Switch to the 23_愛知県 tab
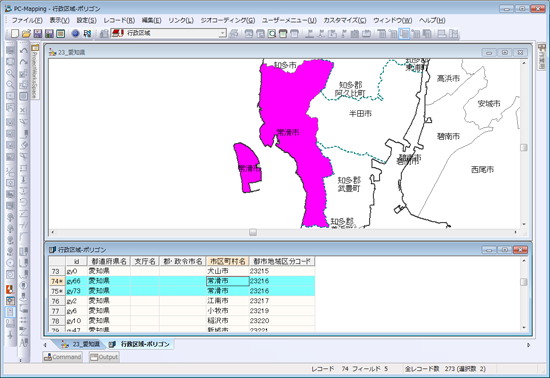Image resolution: width=550 pixels, height=378 pixels. 81,344
